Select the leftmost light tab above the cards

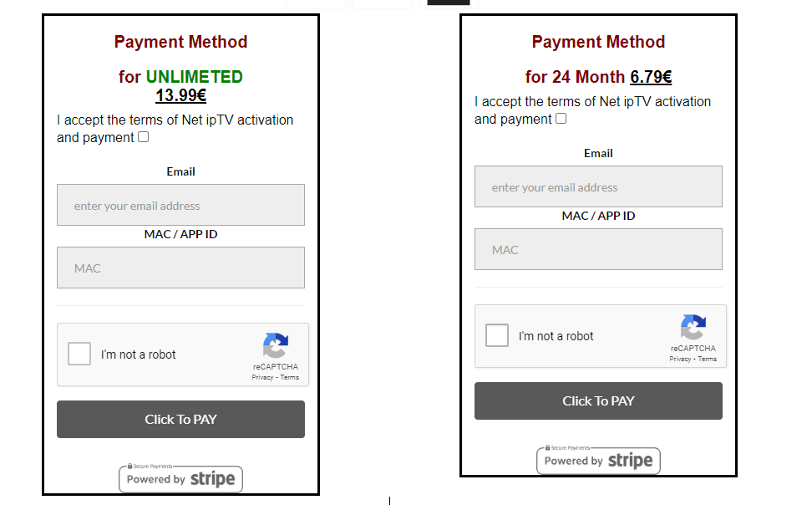pos(316,2)
